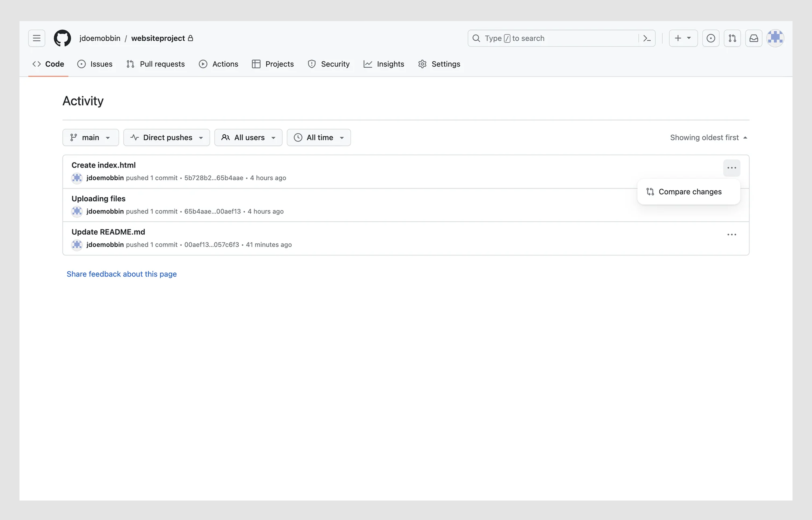Switch to the Code tab
812x520 pixels.
[48, 64]
